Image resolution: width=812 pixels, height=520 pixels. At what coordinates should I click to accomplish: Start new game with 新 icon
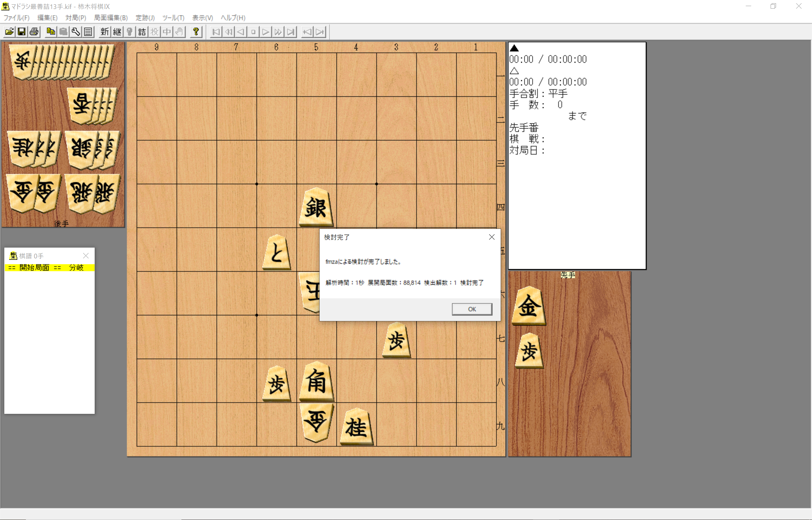(104, 32)
